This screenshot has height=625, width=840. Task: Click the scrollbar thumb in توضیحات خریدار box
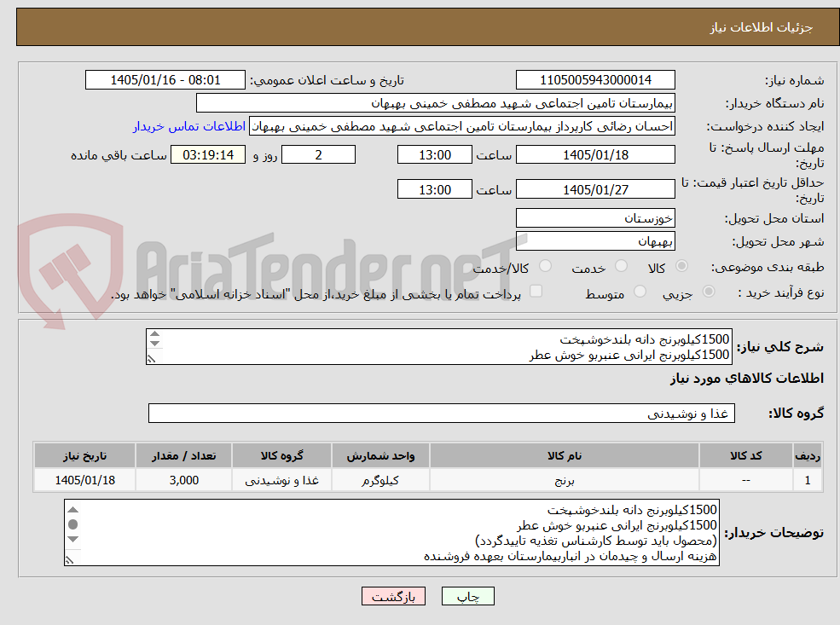(x=73, y=524)
